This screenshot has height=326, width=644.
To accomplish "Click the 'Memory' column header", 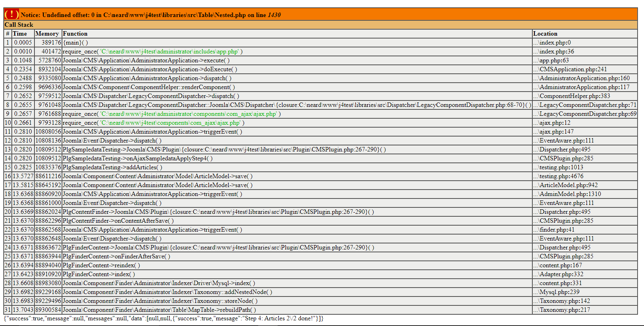I will click(47, 34).
